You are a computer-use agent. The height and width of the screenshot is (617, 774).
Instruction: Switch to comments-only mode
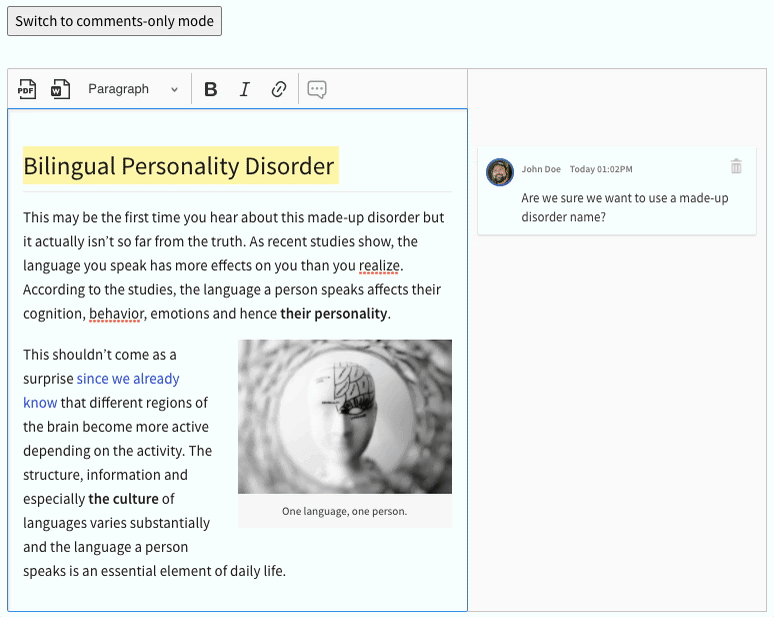pos(114,21)
